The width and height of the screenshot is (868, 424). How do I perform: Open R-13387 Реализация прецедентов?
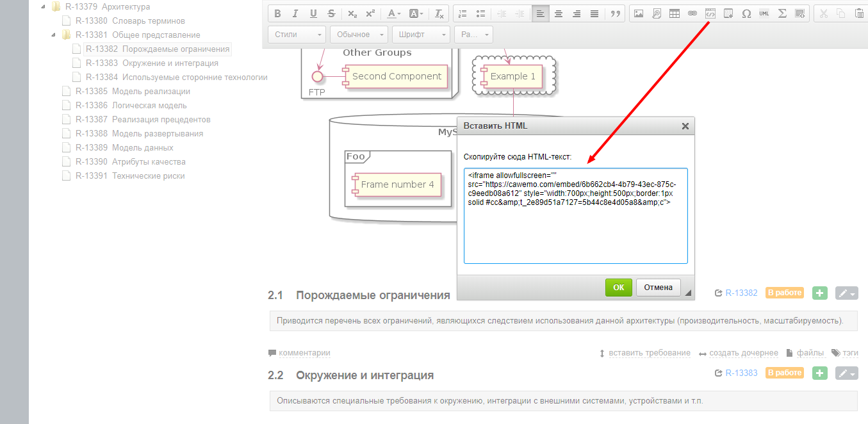143,119
